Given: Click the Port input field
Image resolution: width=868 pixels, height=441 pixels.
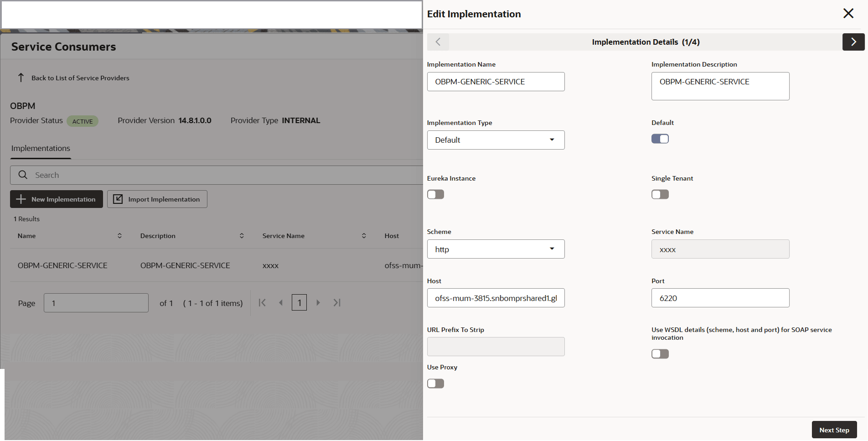Looking at the screenshot, I should click(720, 298).
